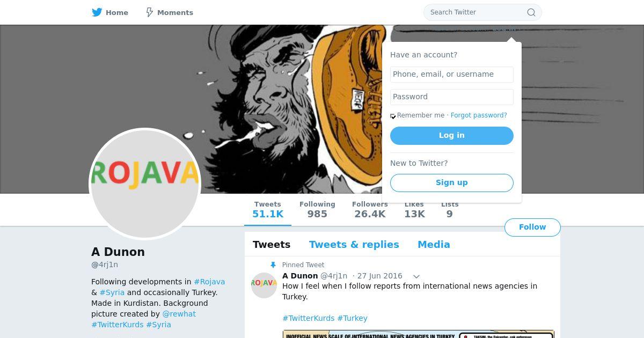Select the Tweets tab
The image size is (644, 338).
272,245
